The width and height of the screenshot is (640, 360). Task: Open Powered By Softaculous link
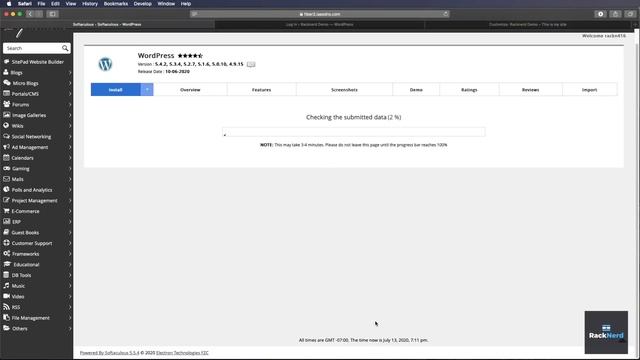(109, 353)
